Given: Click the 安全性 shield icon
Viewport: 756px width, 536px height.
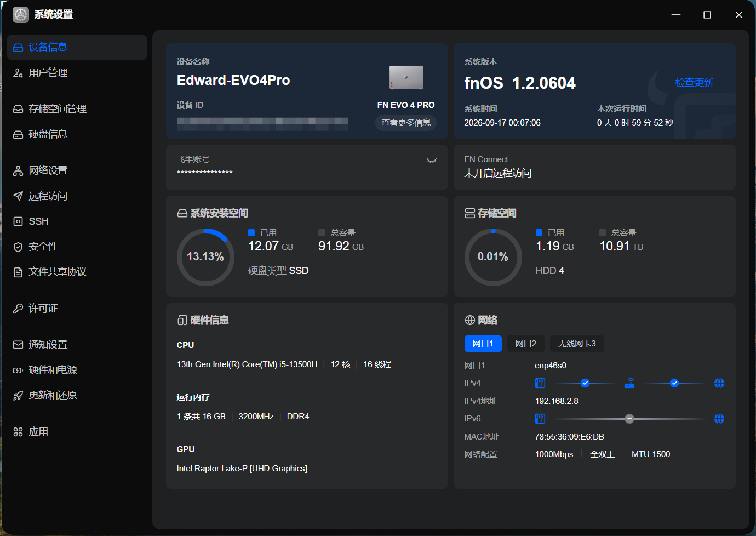Looking at the screenshot, I should coord(18,247).
